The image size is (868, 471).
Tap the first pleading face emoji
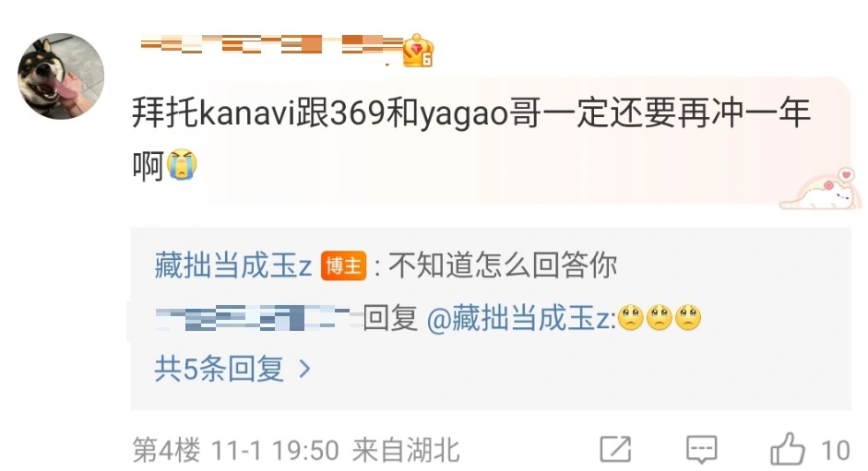point(631,318)
